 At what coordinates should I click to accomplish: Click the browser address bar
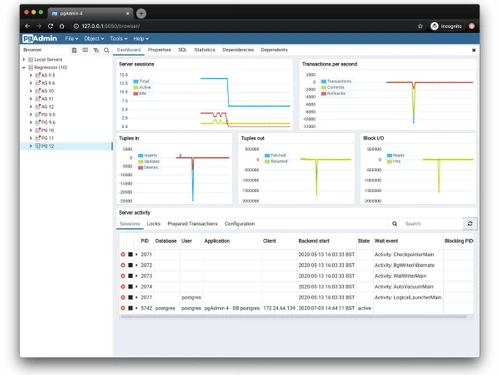243,26
